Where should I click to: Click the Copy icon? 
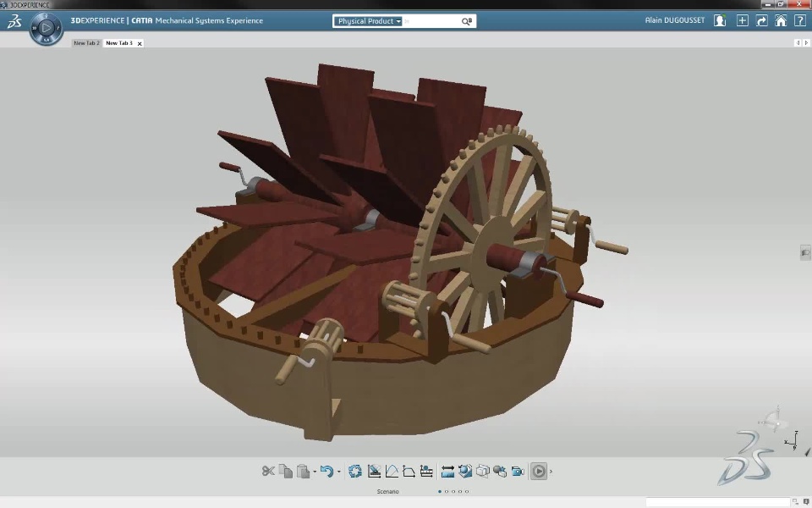pyautogui.click(x=285, y=471)
